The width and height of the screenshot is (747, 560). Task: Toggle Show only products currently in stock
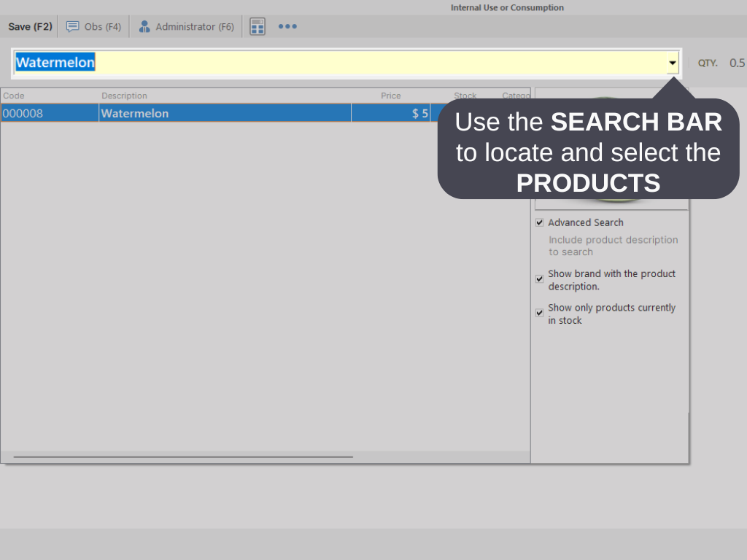pos(539,313)
